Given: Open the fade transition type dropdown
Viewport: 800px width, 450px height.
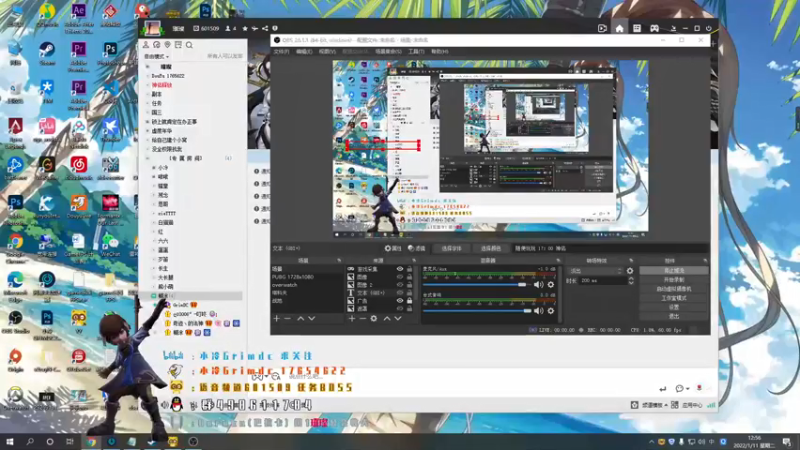Looking at the screenshot, I should [x=596, y=271].
